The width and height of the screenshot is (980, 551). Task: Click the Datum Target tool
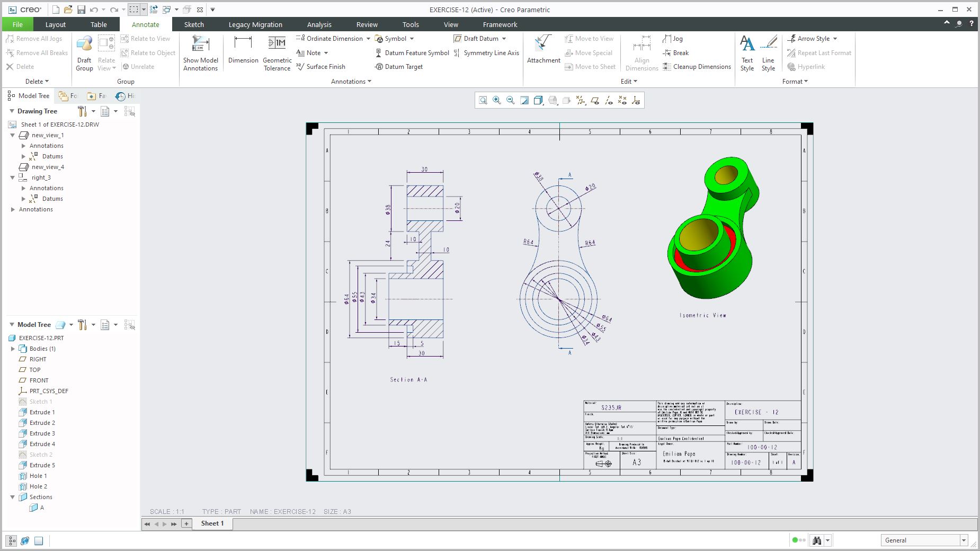pyautogui.click(x=398, y=67)
